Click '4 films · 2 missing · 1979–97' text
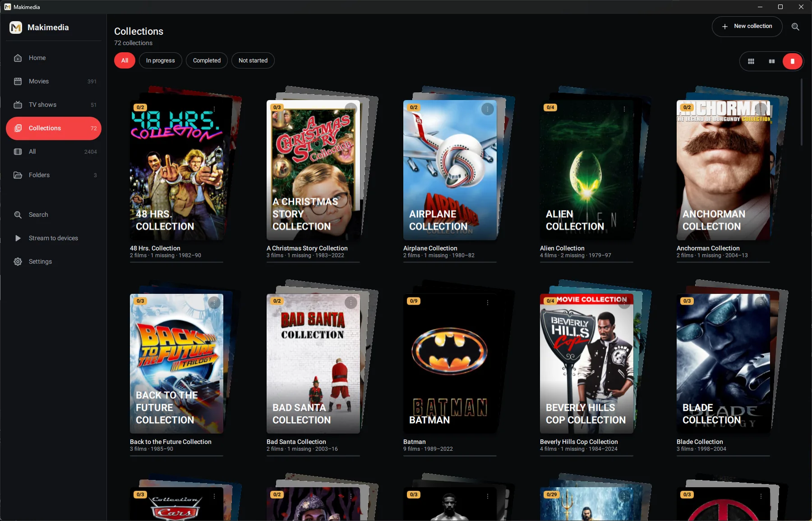This screenshot has width=812, height=521. [576, 256]
